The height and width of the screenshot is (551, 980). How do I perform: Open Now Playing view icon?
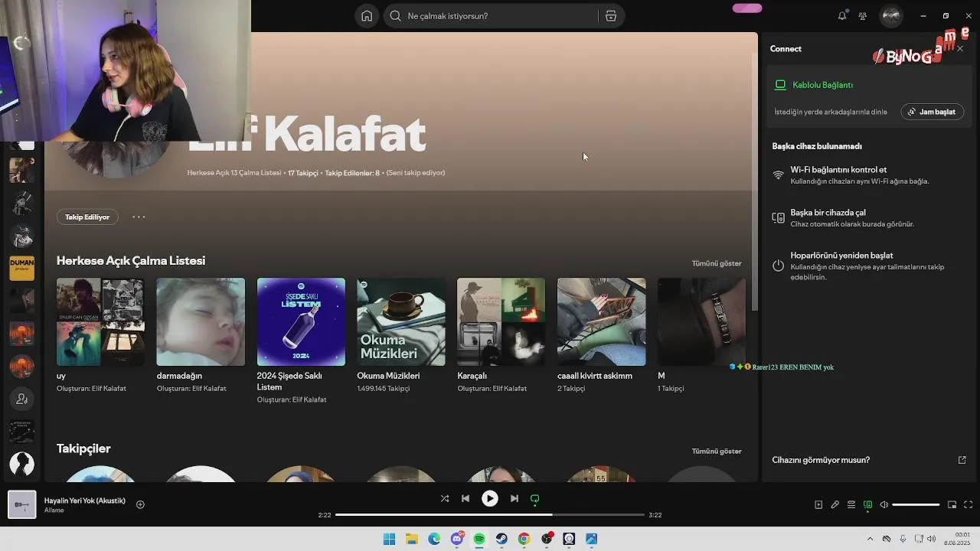pos(818,504)
